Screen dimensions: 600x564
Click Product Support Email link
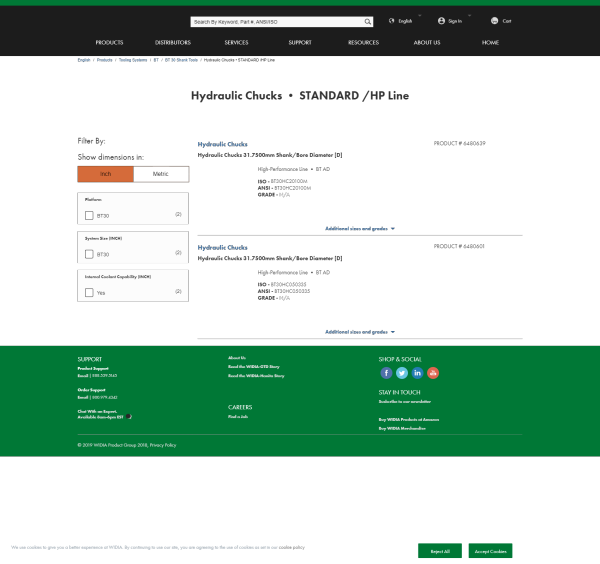coord(83,376)
